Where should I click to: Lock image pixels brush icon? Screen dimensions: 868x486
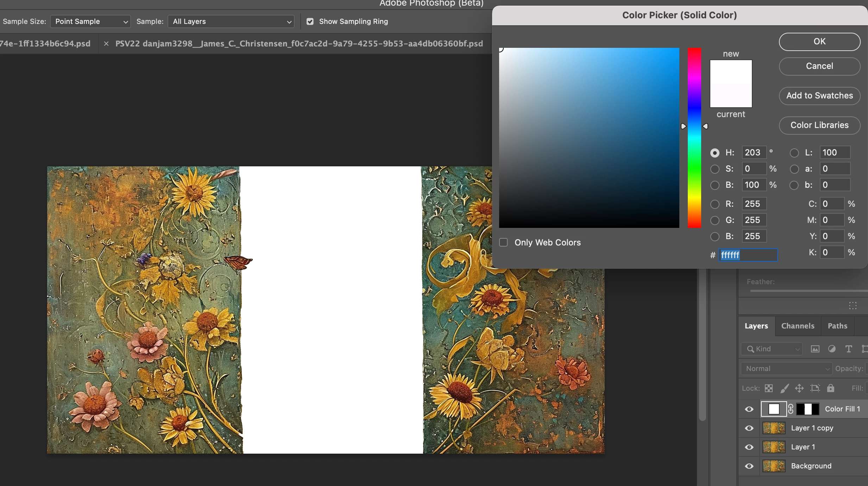(x=785, y=388)
